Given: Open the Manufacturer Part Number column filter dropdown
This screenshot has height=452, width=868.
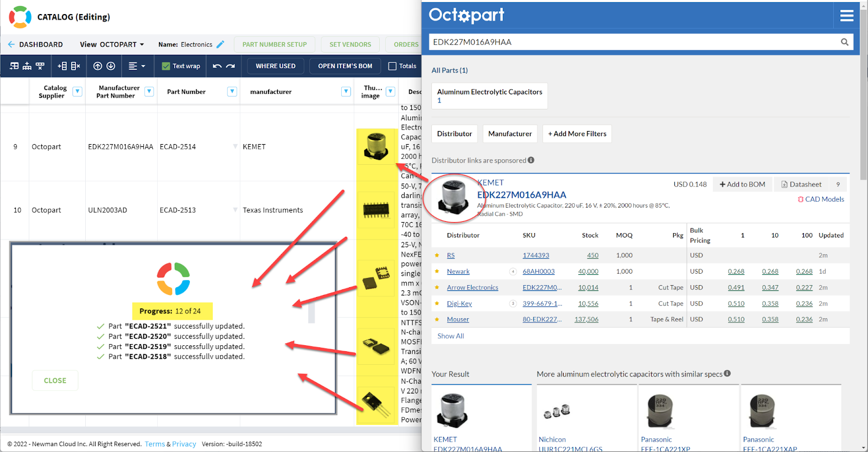Looking at the screenshot, I should (x=149, y=92).
